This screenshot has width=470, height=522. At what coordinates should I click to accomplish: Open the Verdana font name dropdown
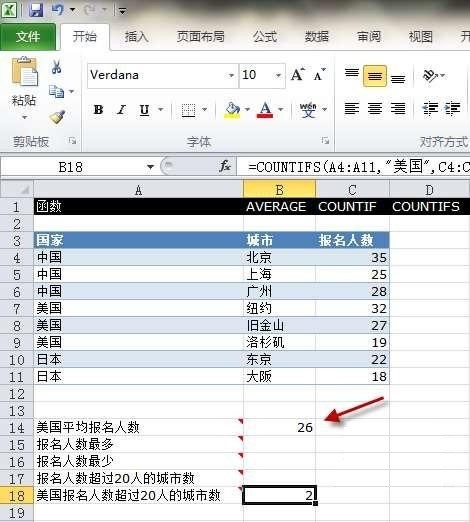point(231,76)
